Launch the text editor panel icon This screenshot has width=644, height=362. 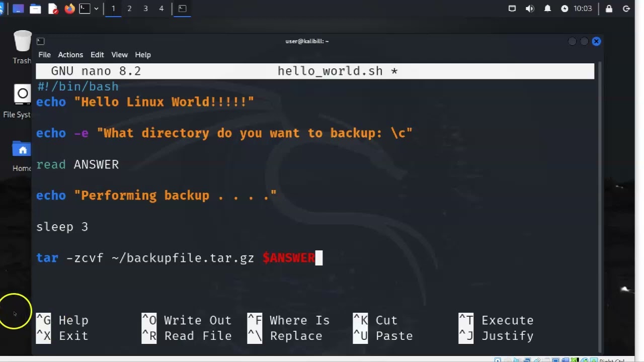pos(53,9)
